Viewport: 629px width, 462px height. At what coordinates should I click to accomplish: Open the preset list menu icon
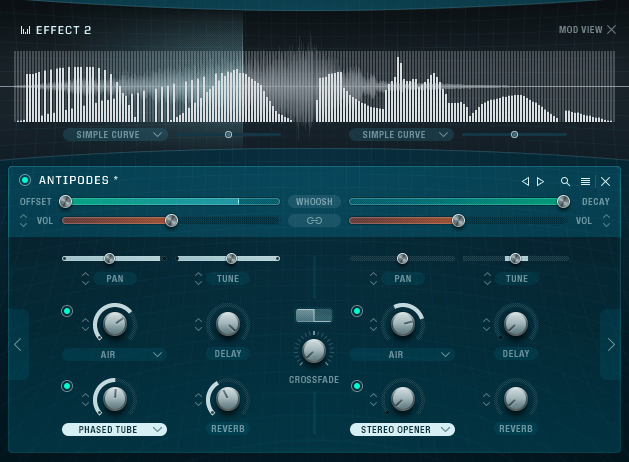tap(585, 181)
